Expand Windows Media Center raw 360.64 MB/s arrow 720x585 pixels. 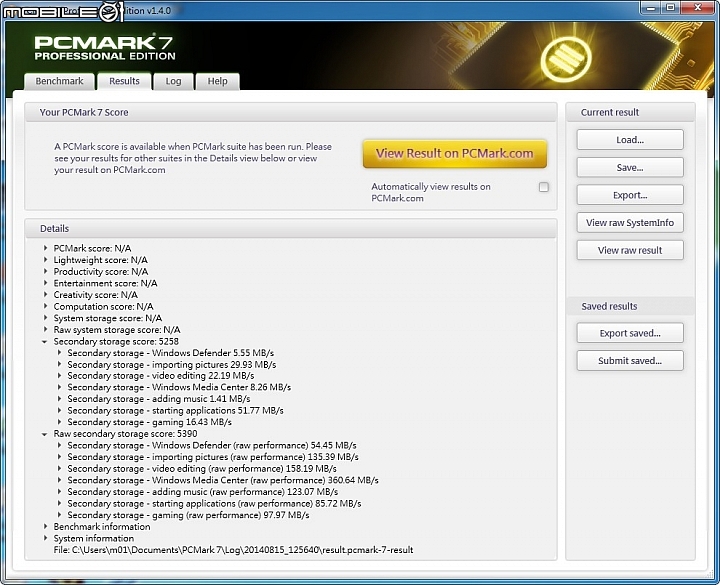(59, 480)
